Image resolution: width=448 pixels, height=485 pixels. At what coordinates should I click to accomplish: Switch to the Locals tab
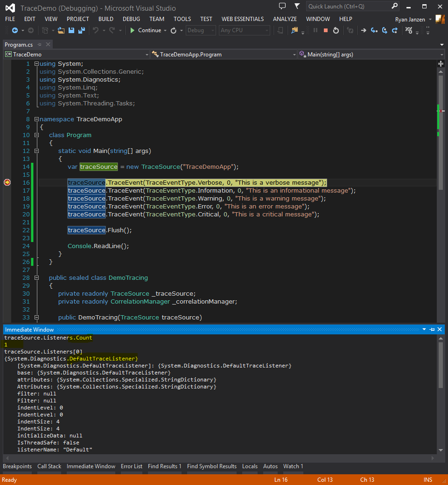250,466
